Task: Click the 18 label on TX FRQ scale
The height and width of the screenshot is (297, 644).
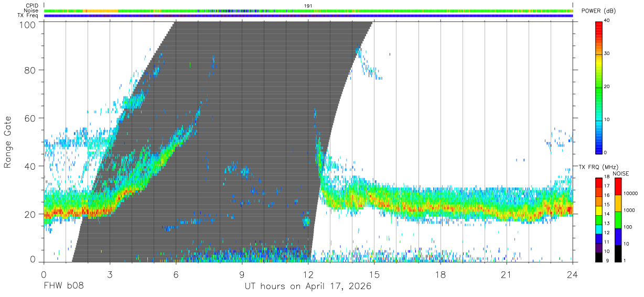Action: pos(606,177)
